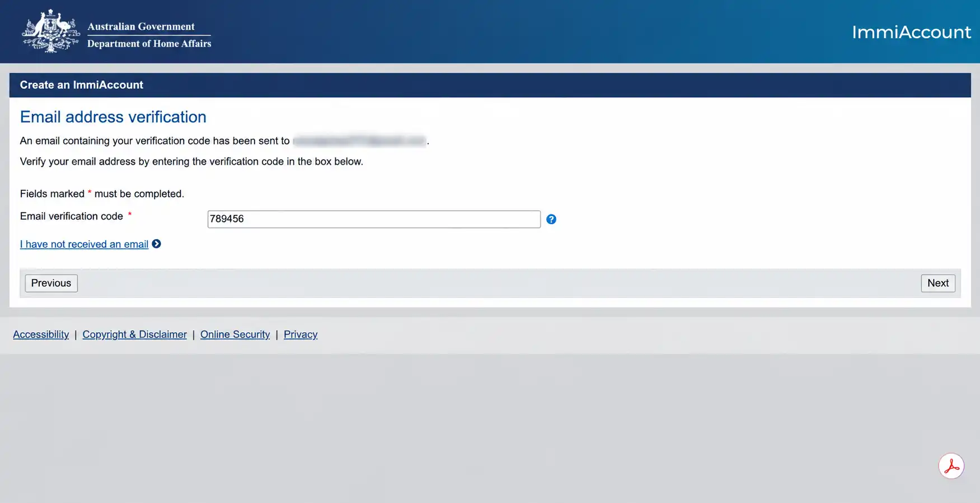Image resolution: width=980 pixels, height=503 pixels.
Task: Click the Australian coat of arms logo
Action: click(51, 31)
